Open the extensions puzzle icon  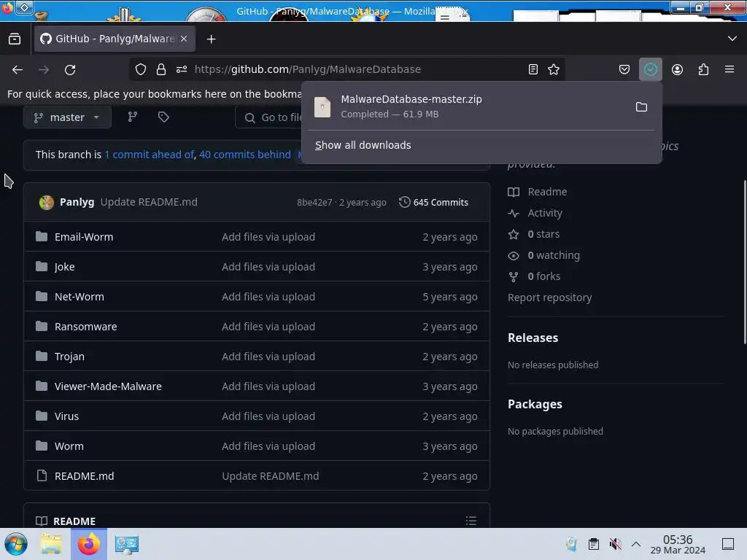coord(703,69)
